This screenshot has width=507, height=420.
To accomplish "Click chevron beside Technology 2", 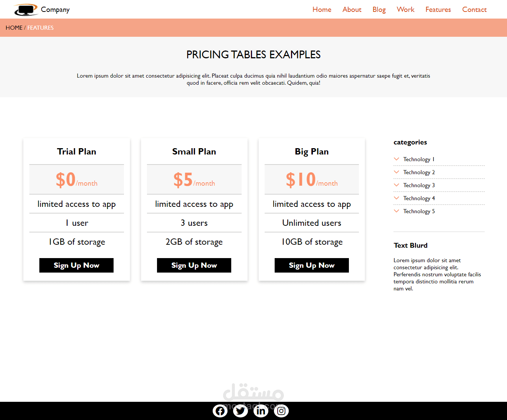I will [396, 172].
